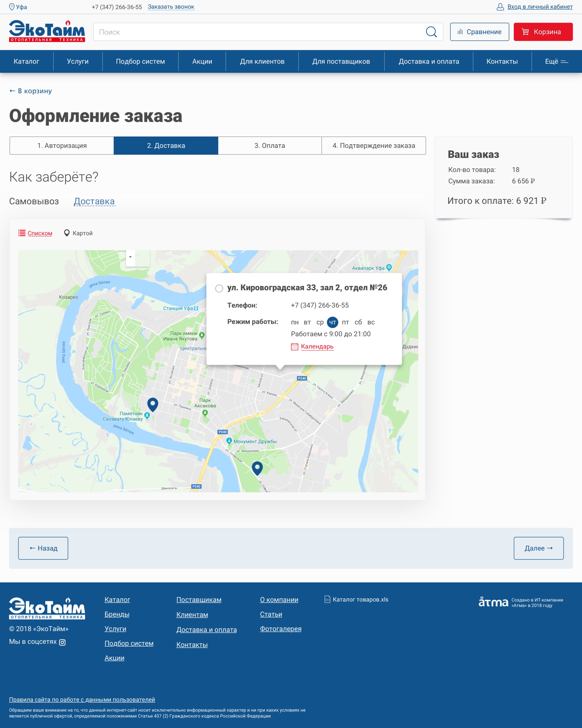Open the 3. Оплата step tab
Viewport: 582px width, 728px height.
[269, 146]
